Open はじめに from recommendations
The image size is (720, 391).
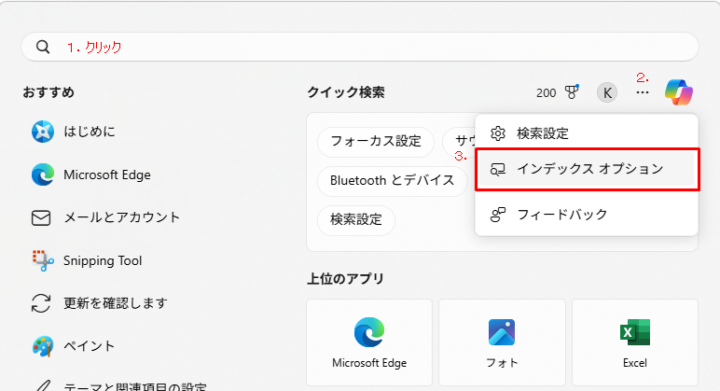coord(90,132)
